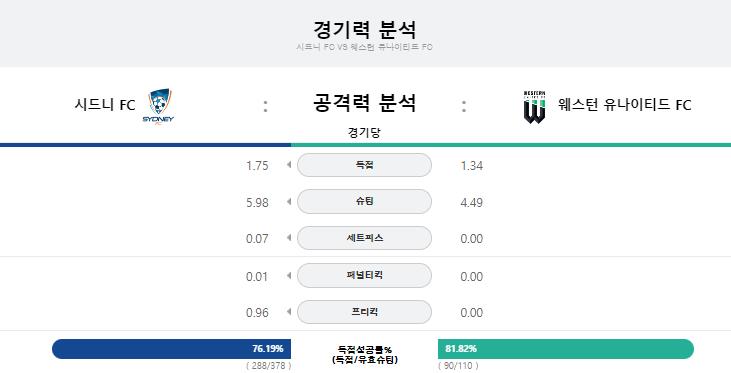Select the 슈팅 stat pill
Image resolution: width=731 pixels, height=373 pixels.
coord(364,201)
